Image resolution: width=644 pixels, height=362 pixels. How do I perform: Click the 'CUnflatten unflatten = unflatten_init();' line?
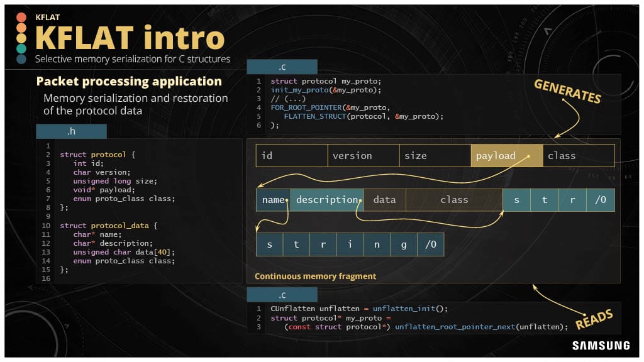[359, 309]
